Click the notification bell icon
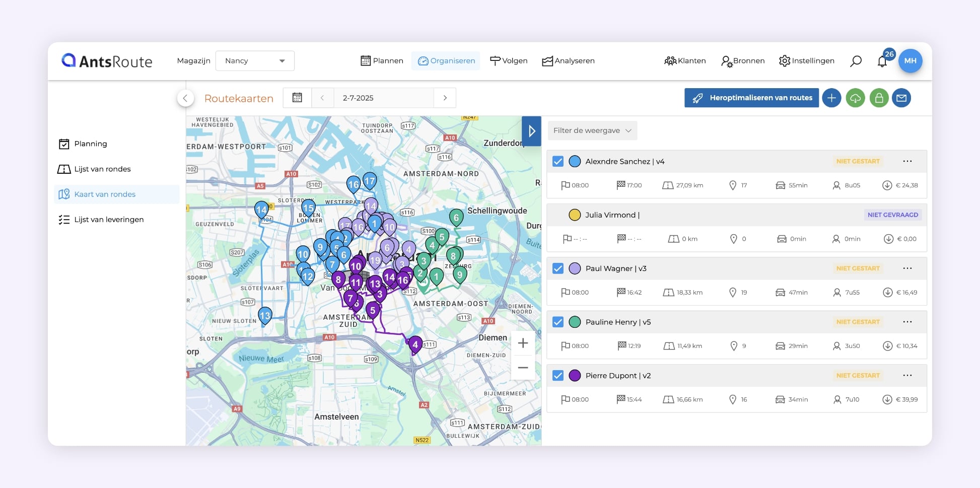The width and height of the screenshot is (980, 488). pos(882,61)
